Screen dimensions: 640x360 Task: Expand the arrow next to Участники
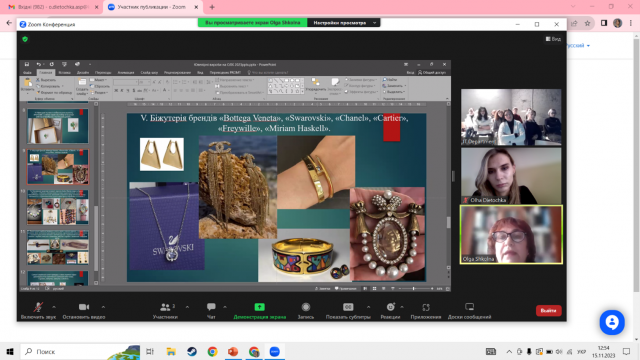(187, 307)
